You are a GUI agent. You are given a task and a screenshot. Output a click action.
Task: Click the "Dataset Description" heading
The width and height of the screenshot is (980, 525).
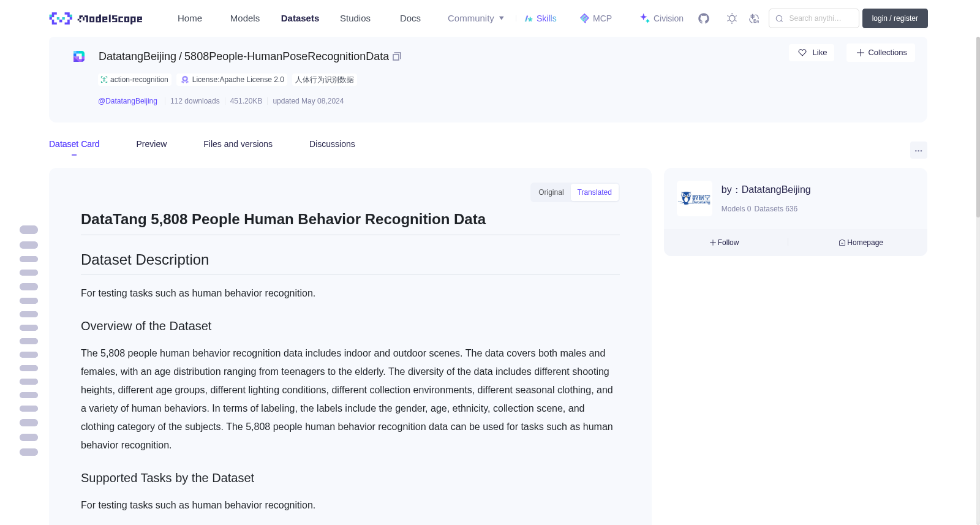145,260
